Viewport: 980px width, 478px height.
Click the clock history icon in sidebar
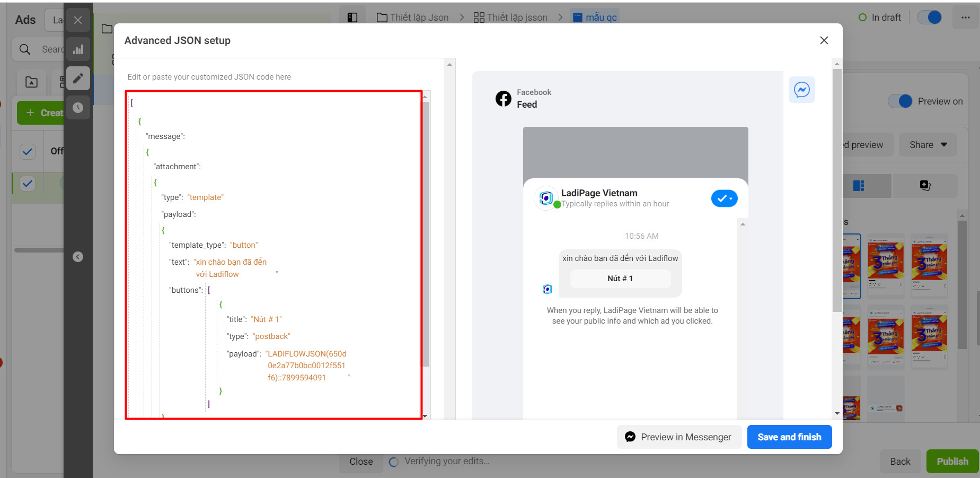78,108
